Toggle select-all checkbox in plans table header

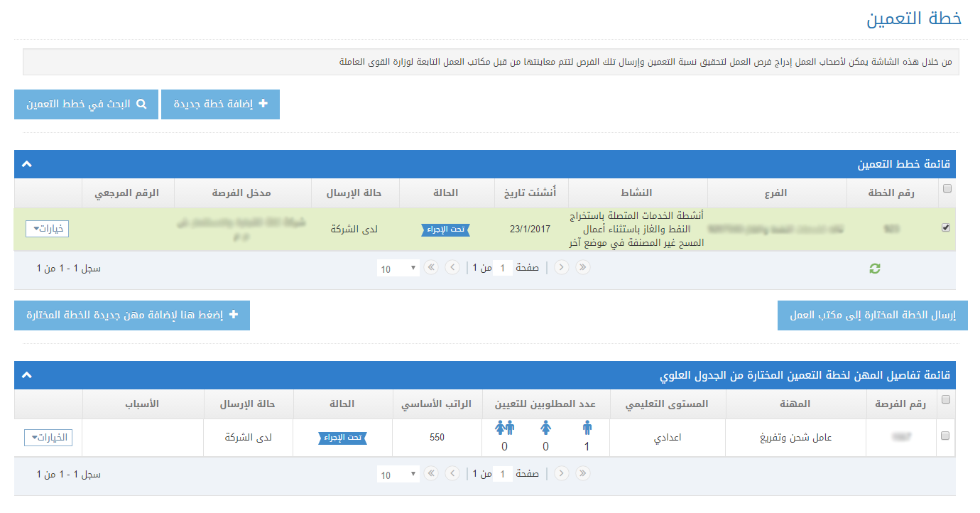[945, 189]
